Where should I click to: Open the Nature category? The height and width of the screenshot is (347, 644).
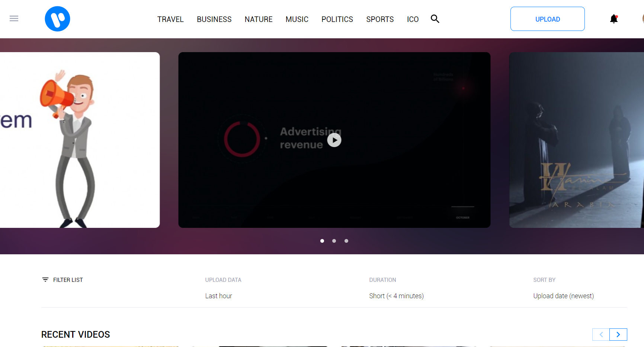(x=259, y=19)
